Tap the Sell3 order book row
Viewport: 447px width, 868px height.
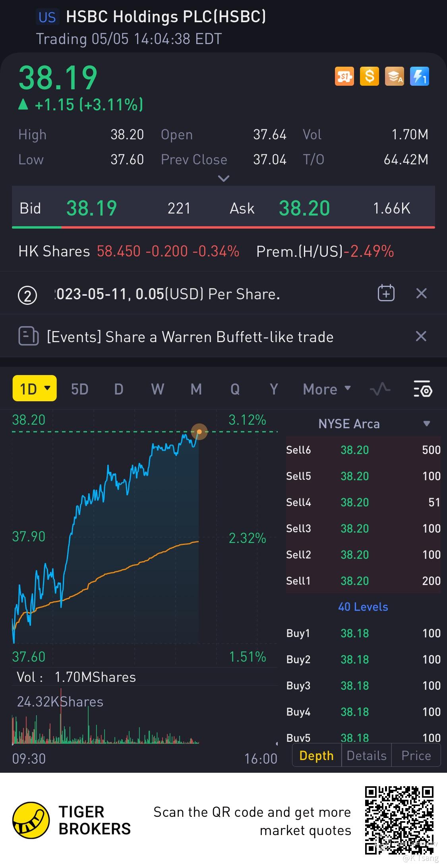click(363, 528)
